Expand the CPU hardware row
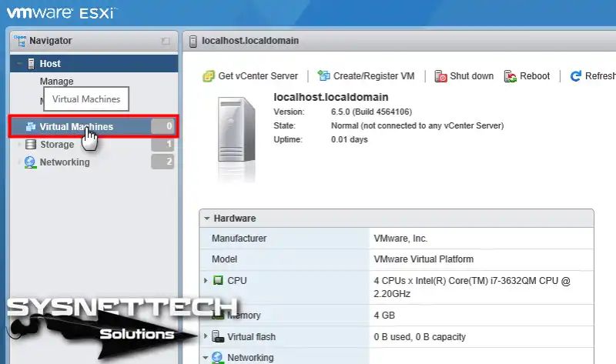This screenshot has width=616, height=364. (x=206, y=280)
